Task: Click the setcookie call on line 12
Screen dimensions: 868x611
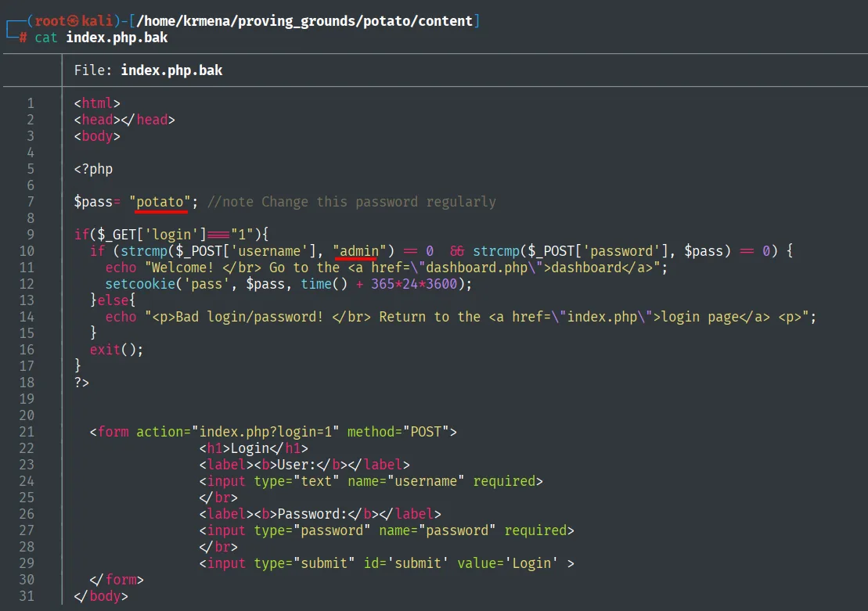Action: [x=288, y=284]
